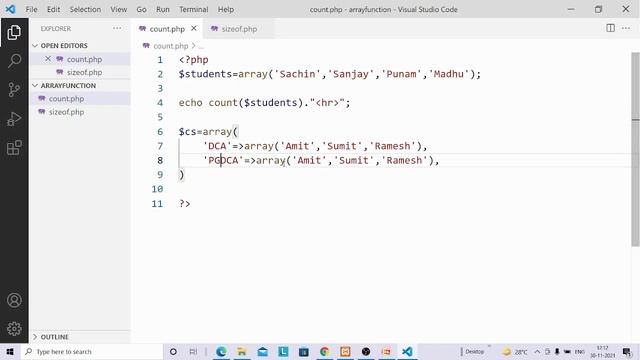Open the Windows Start menu
Viewport: 640px width, 360px height.
10,351
